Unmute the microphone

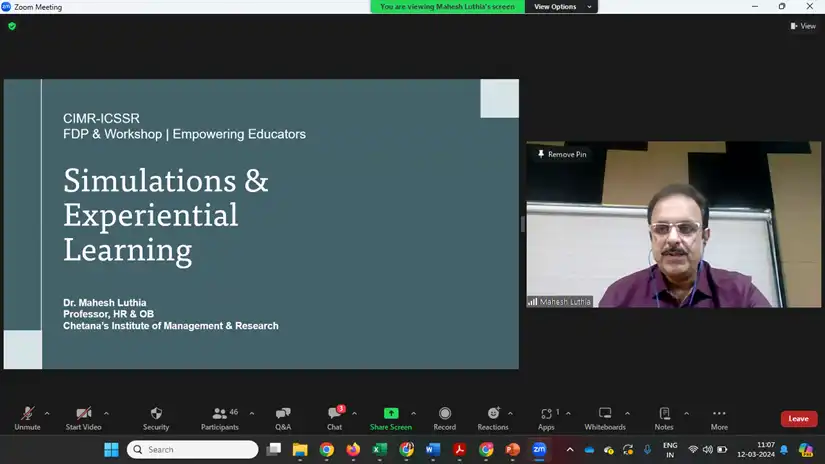(27, 414)
